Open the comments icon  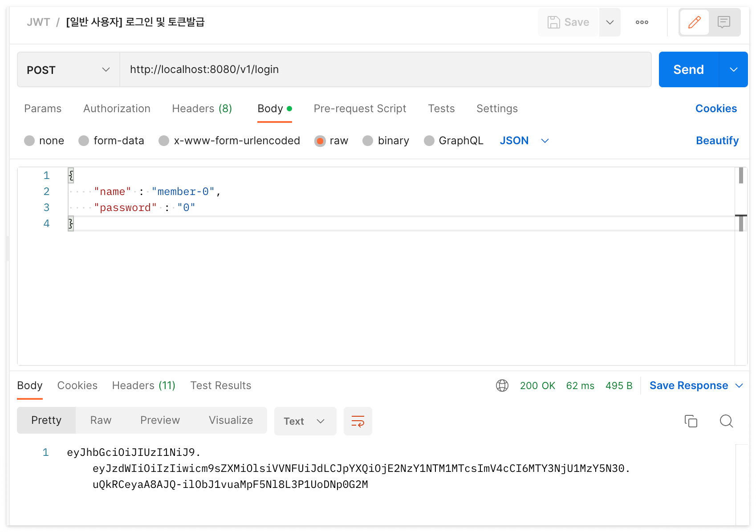point(724,22)
